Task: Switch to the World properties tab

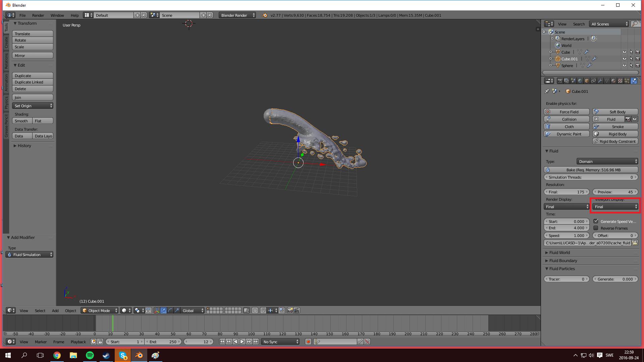Action: point(580,81)
